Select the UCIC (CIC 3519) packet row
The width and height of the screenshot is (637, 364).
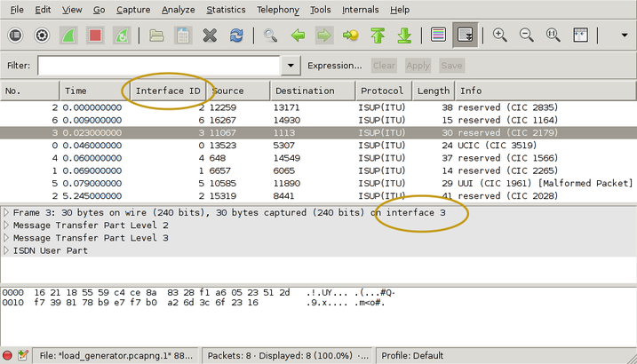point(318,146)
